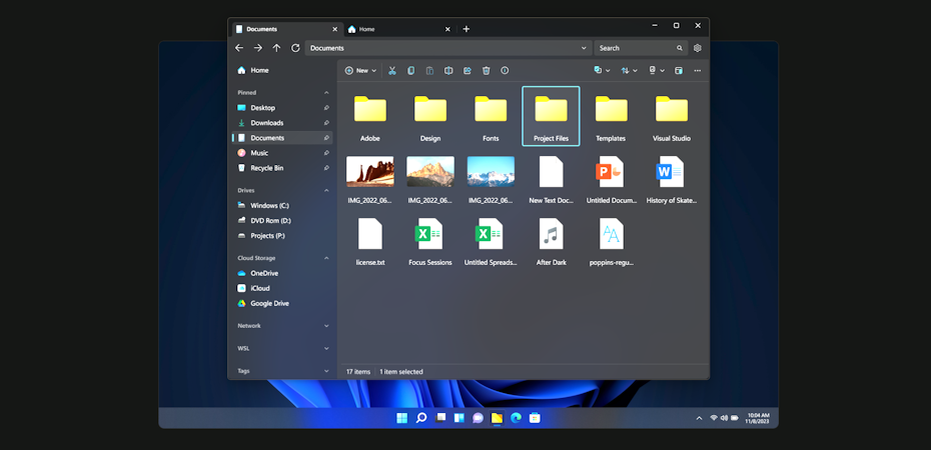
Task: Expand the address bar history dropdown
Action: pos(584,48)
